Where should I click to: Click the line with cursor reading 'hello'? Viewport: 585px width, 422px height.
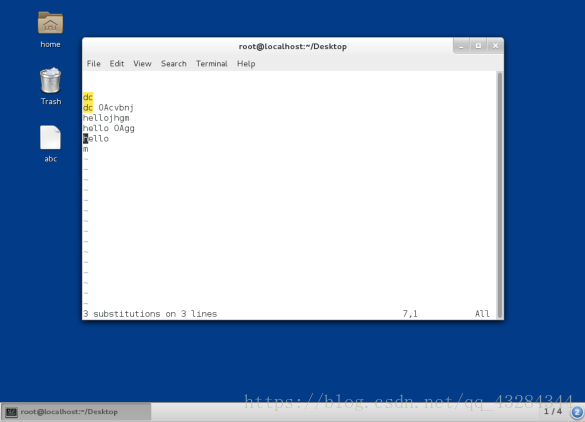[x=96, y=139]
